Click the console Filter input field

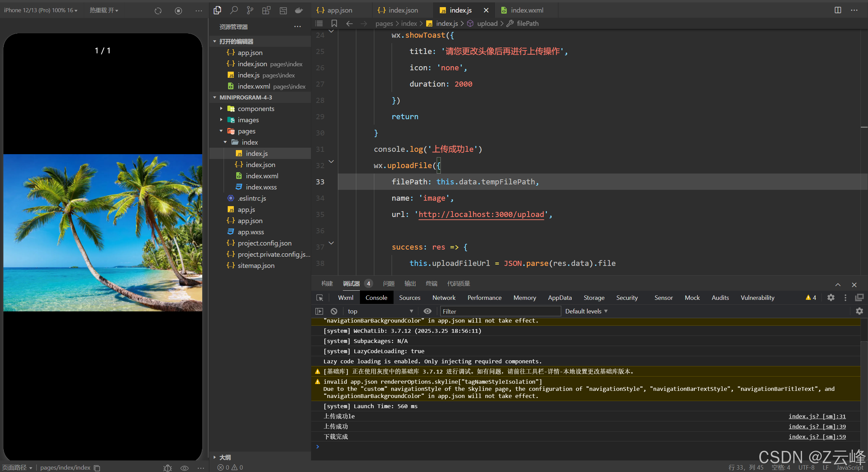point(500,311)
